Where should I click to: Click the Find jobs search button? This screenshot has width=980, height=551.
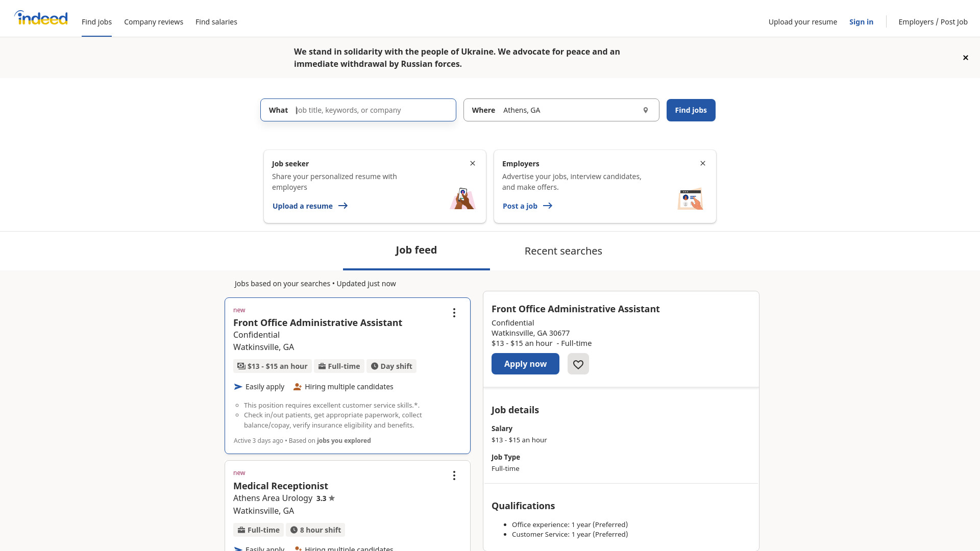[691, 110]
